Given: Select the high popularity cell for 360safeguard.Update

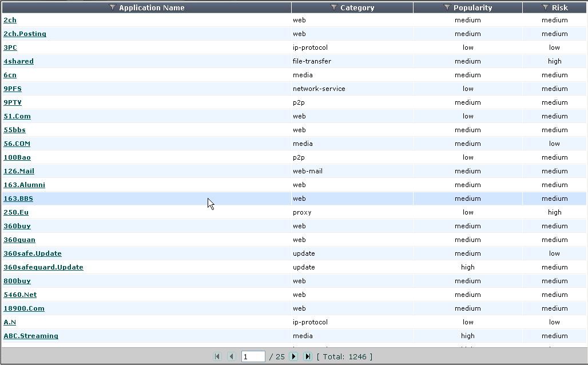Looking at the screenshot, I should pos(468,267).
